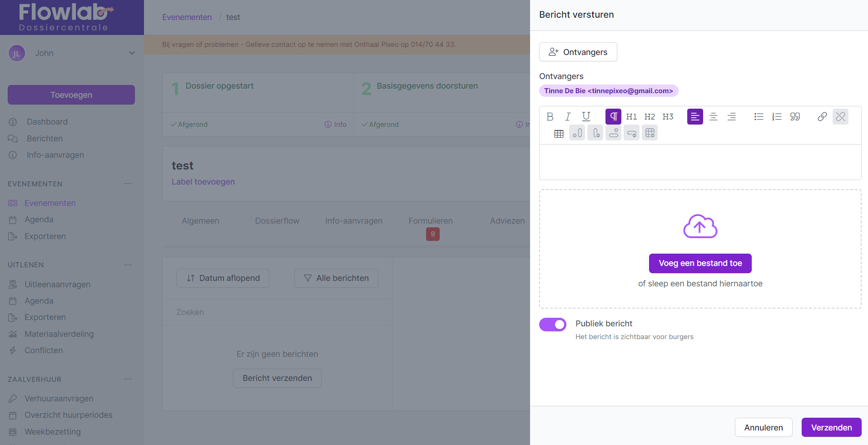This screenshot has width=868, height=445.
Task: Toggle bold text formatting
Action: (550, 117)
